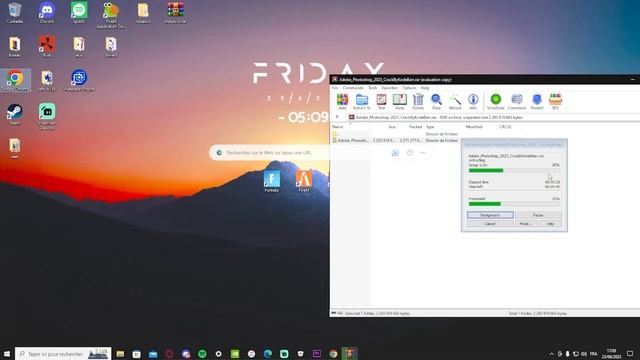640x360 pixels.
Task: Open the Tools menu
Action: point(373,88)
